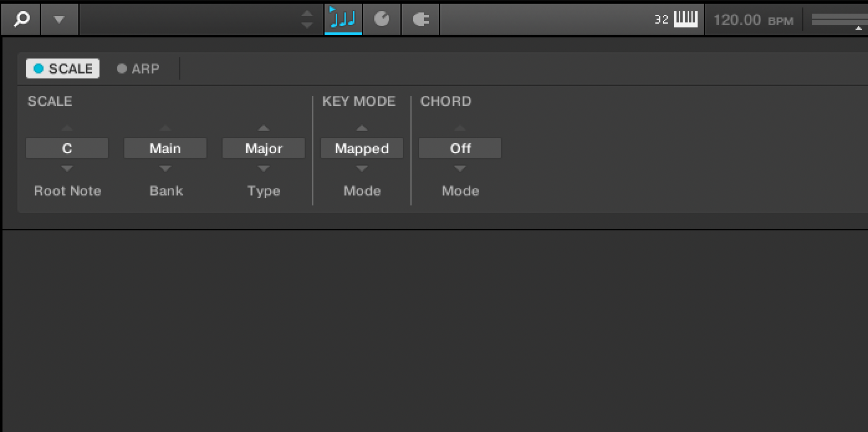
Task: Click the plug icon in the header
Action: (x=420, y=19)
